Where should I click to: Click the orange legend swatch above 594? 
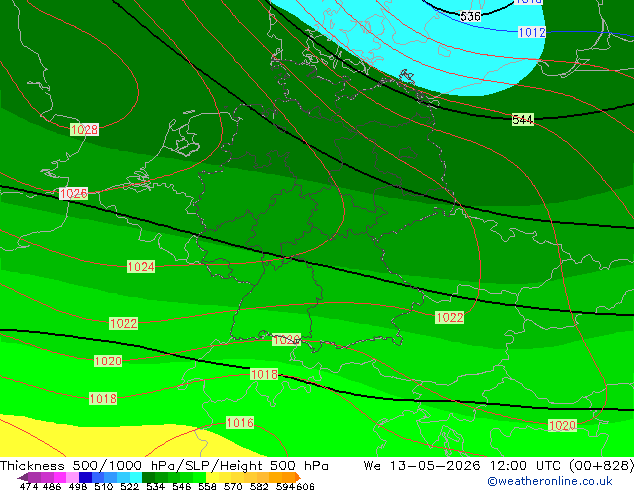click(x=288, y=477)
